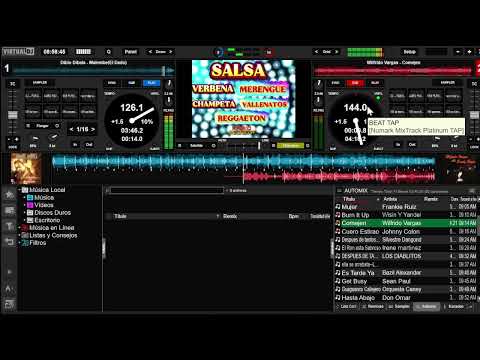
Task: Click the red CUE button on deck 2
Action: click(x=355, y=83)
